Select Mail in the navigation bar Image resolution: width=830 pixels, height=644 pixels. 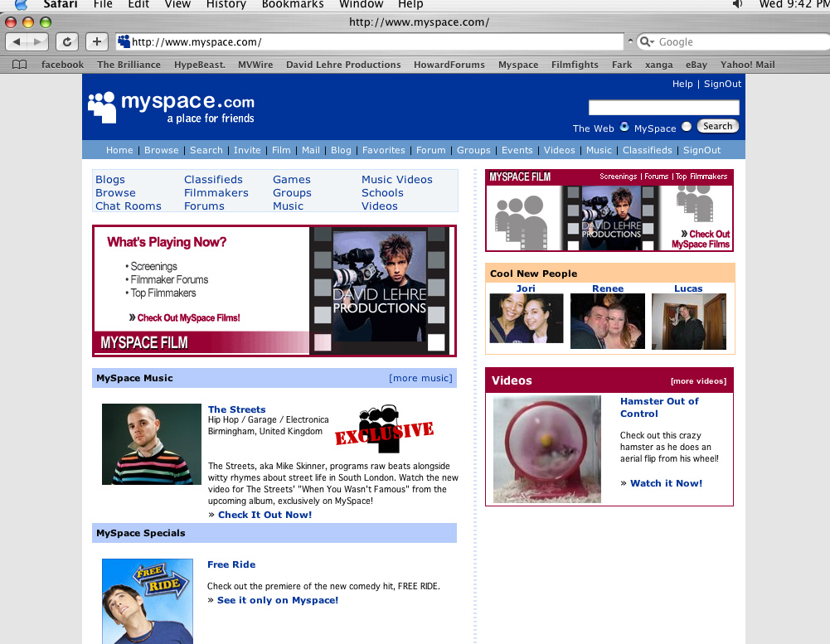(311, 150)
